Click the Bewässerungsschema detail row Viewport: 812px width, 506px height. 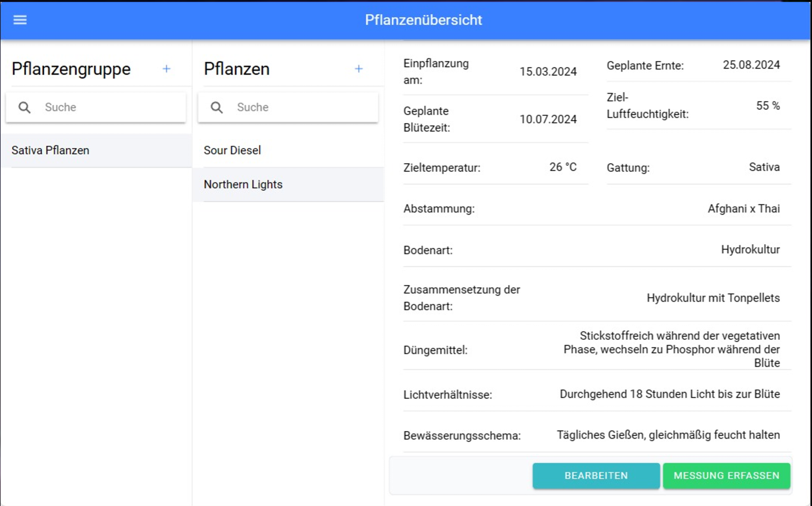597,435
